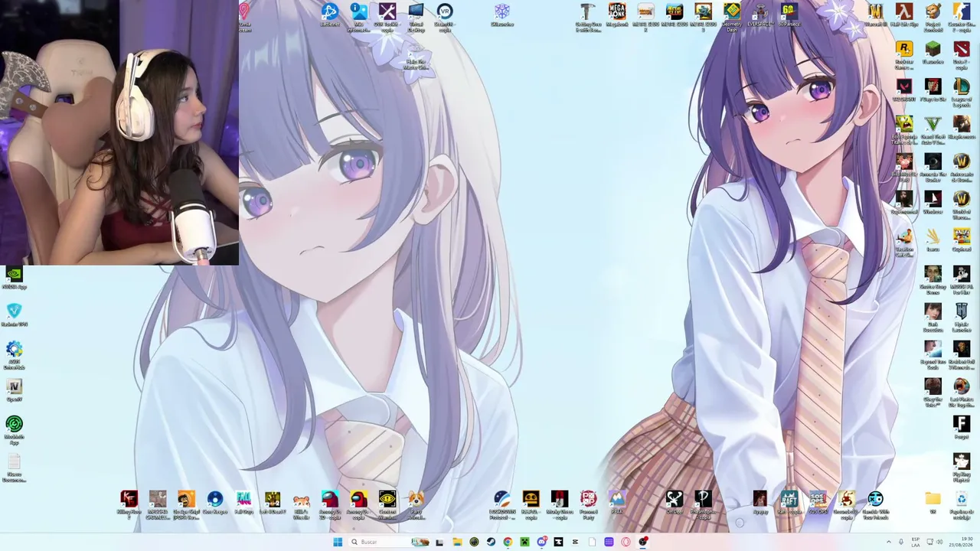Open the League of Legends shortcut

(x=962, y=93)
